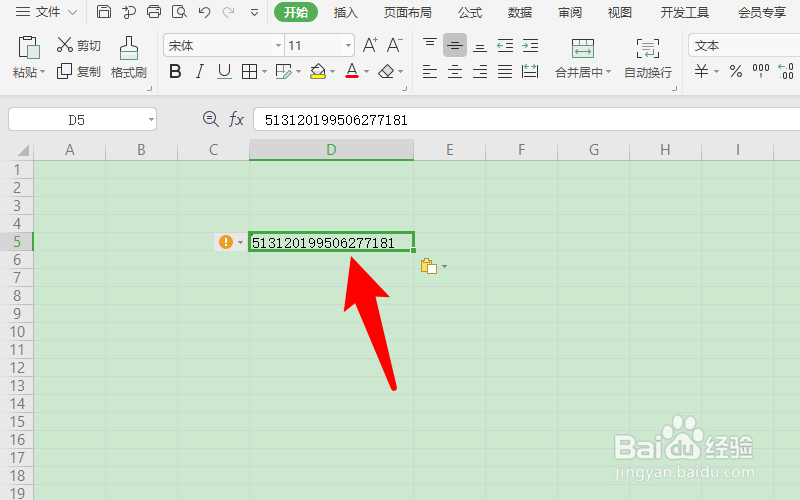Toggle italic formatting
This screenshot has width=800, height=500.
[199, 72]
